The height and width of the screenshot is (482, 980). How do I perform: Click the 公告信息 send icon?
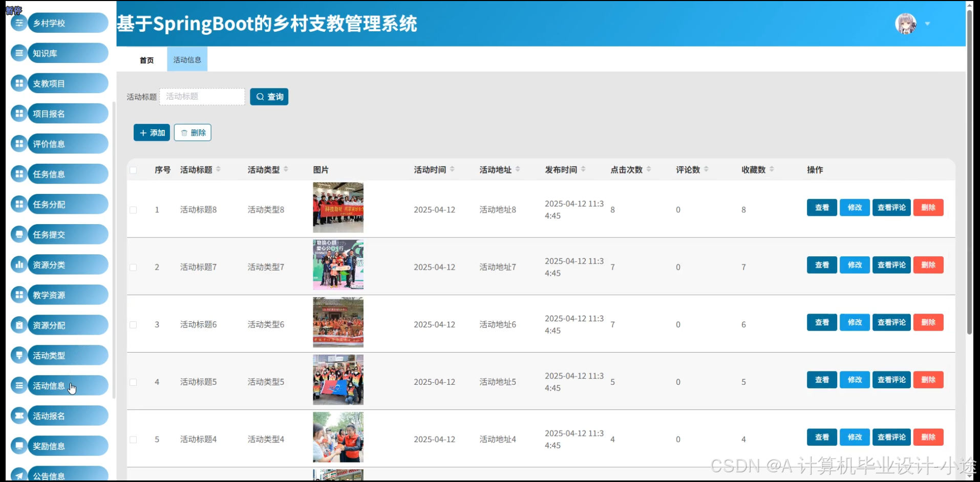coord(19,475)
